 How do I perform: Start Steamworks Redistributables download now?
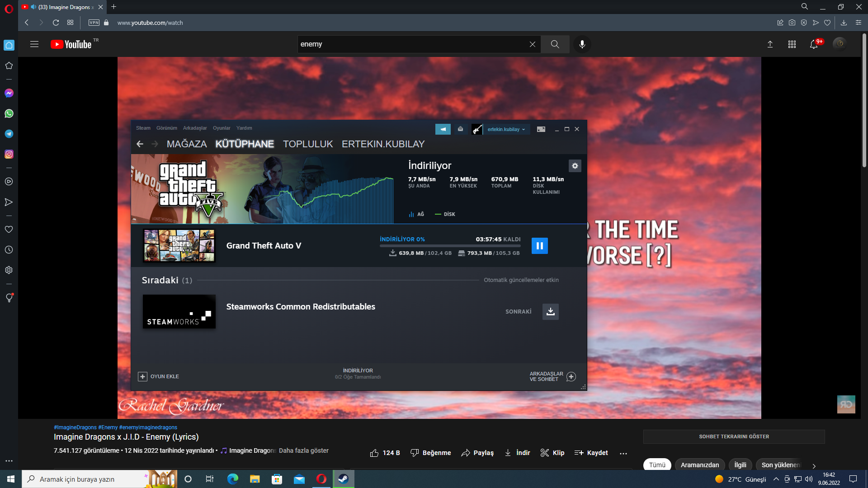click(550, 312)
